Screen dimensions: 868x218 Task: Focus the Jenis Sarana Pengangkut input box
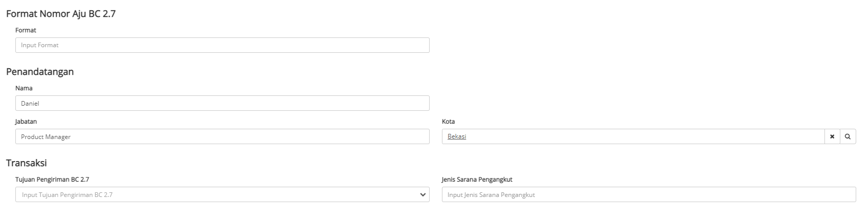pos(648,194)
